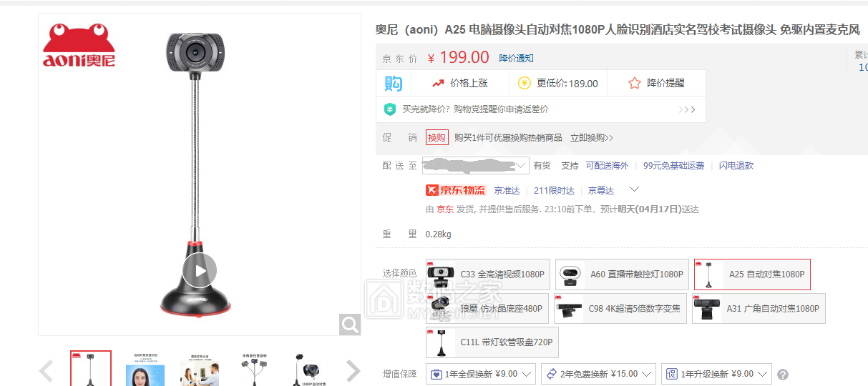Screen dimensions: 868x386
Task: Click the magnifier zoom icon on product image
Action: pos(350,325)
